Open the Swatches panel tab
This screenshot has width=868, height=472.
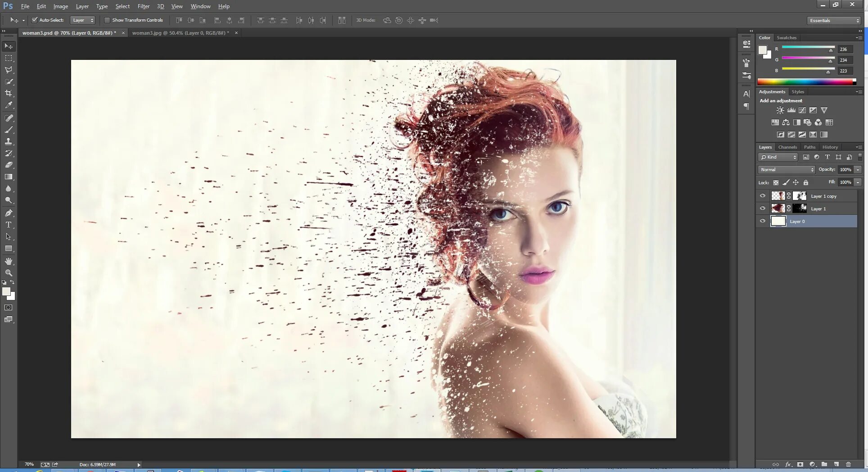point(787,38)
